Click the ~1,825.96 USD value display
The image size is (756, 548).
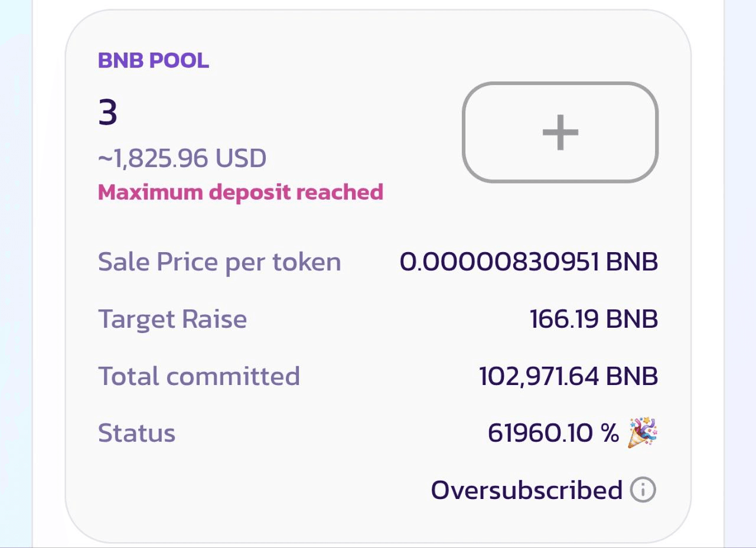pyautogui.click(x=182, y=158)
